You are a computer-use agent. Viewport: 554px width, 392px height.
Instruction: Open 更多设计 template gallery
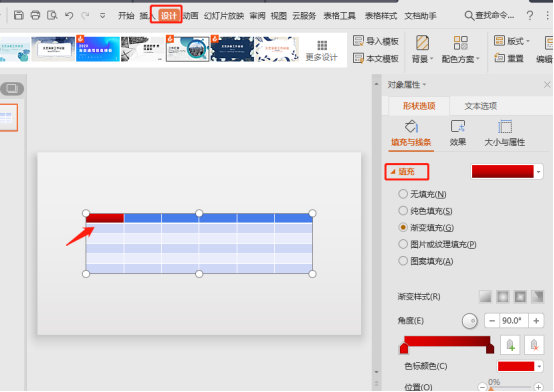pyautogui.click(x=322, y=51)
